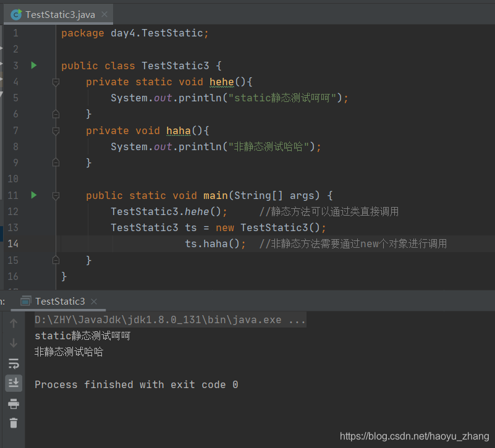Screen dimensions: 495x448
Task: Click line number 5 in the gutter
Action: [x=15, y=98]
